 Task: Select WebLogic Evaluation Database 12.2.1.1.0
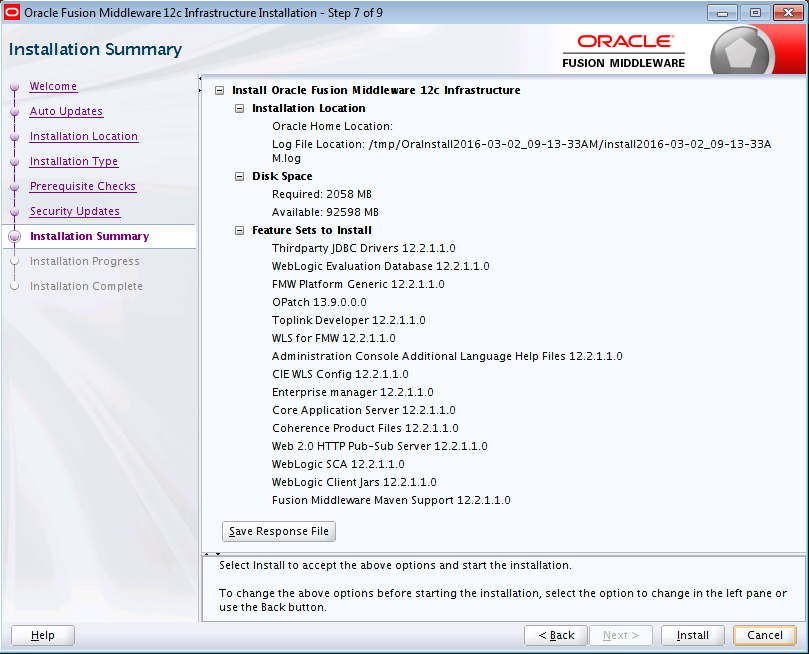coord(381,267)
